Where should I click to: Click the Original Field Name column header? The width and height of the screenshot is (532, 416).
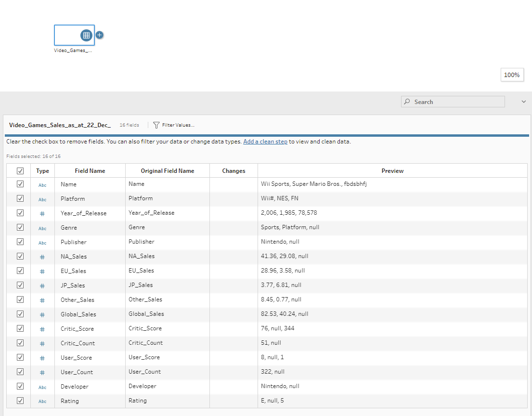(168, 170)
